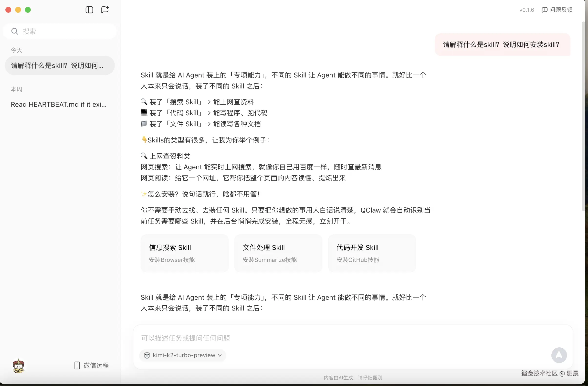Click the user avatar icon
This screenshot has width=588, height=386.
pos(19,366)
